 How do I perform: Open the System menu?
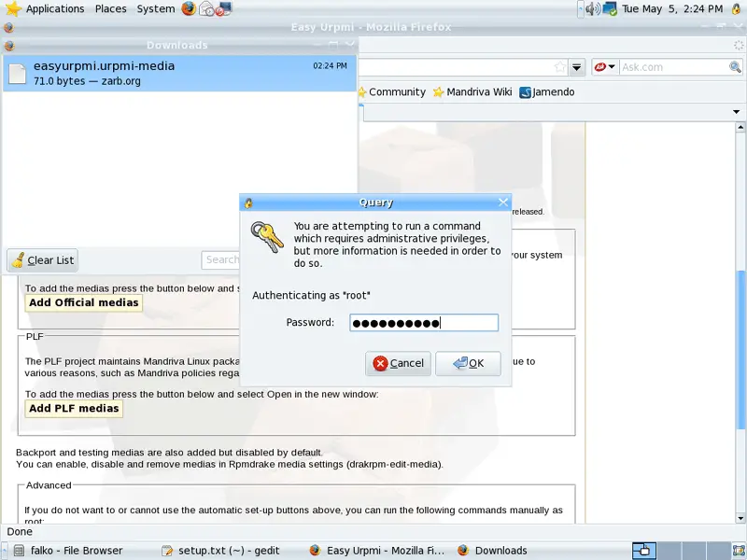(156, 8)
